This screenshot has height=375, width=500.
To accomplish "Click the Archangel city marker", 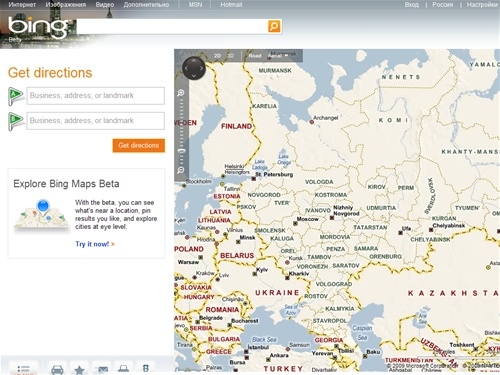I will point(312,122).
